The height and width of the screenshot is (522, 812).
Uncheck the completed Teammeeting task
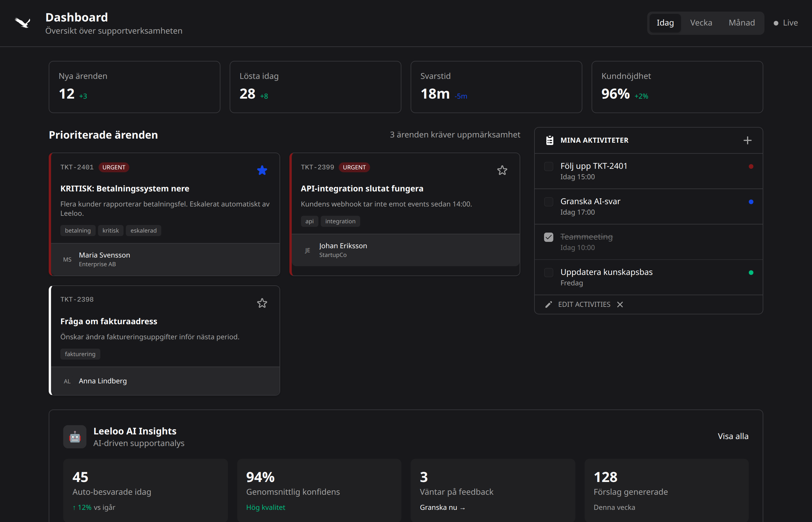pos(548,237)
